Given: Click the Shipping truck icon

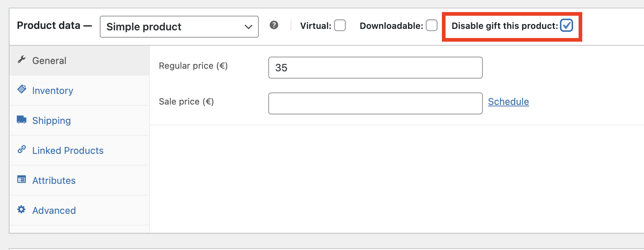Looking at the screenshot, I should [22, 120].
